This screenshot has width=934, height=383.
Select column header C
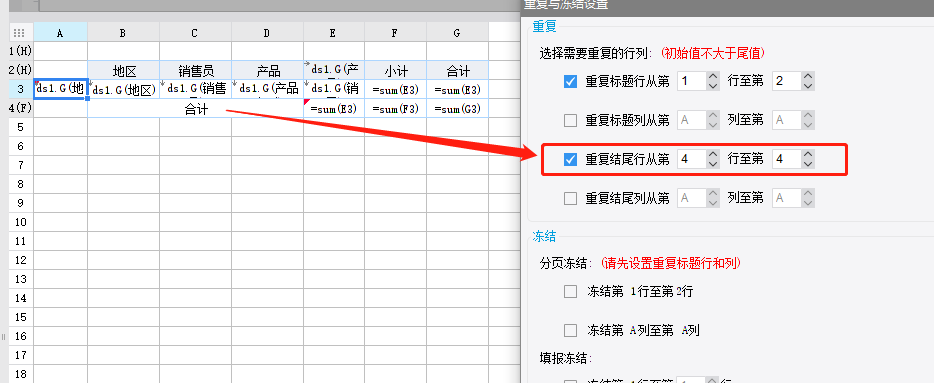tap(195, 33)
